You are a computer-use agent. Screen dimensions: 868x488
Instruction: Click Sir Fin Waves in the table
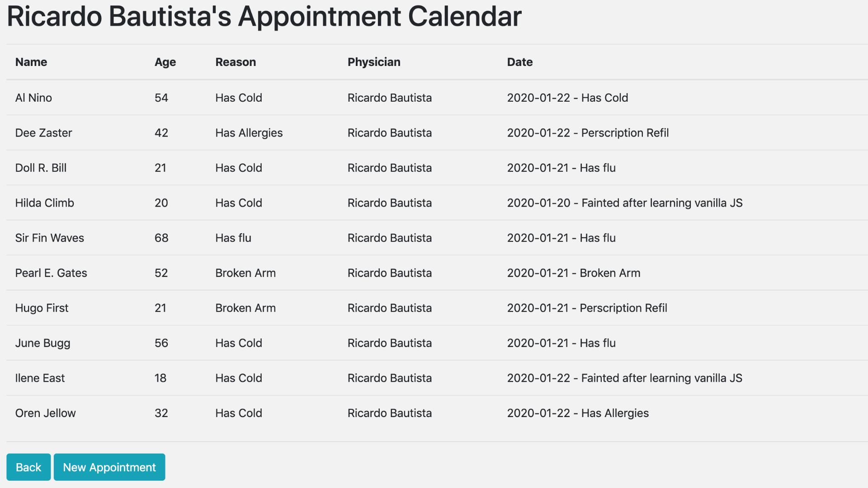(50, 238)
